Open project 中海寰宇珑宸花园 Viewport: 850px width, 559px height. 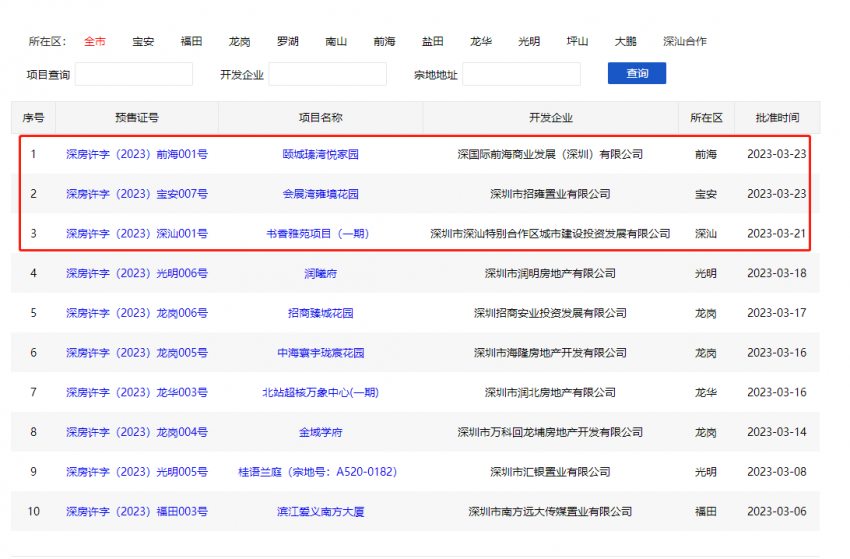click(320, 353)
